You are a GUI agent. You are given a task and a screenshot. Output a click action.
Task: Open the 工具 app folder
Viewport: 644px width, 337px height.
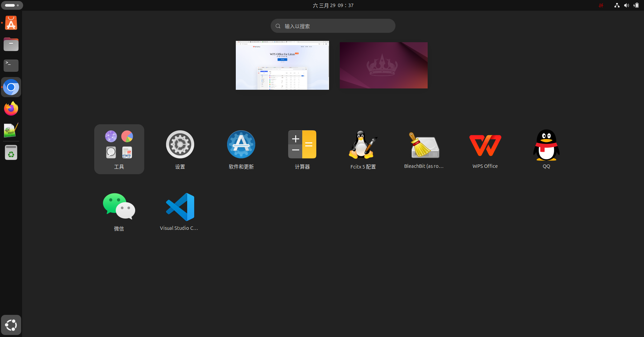119,149
